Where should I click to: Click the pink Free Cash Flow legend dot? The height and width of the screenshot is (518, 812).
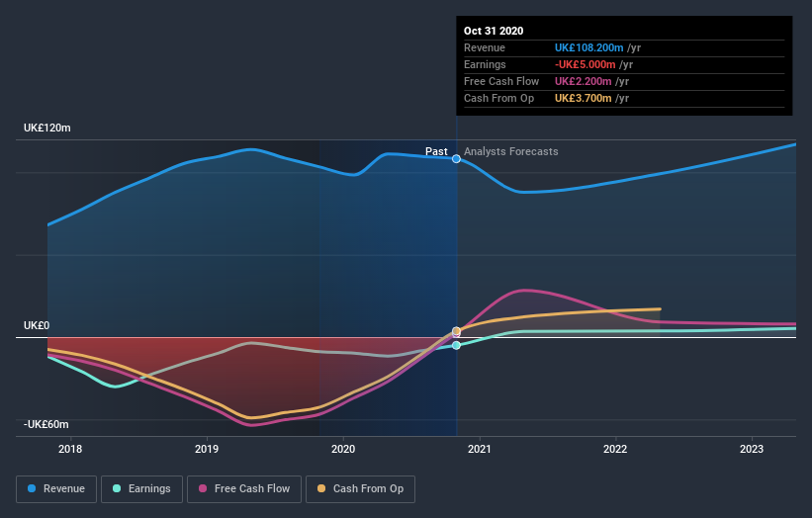203,488
